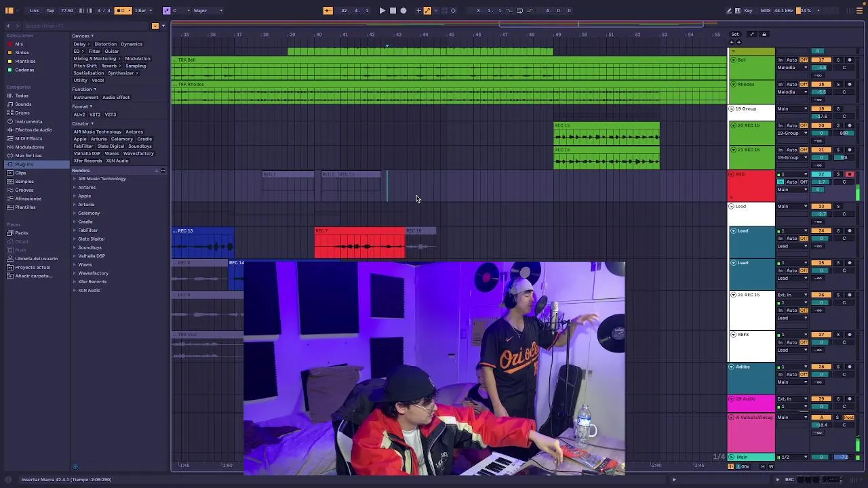Click the Añadir carpeta entry
Viewport: 868px width, 488px height.
coord(33,276)
